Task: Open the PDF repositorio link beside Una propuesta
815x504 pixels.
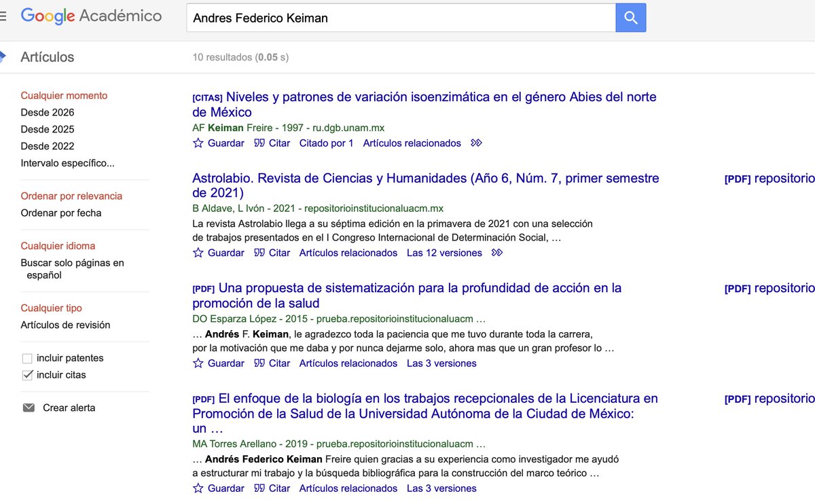Action: (x=769, y=288)
